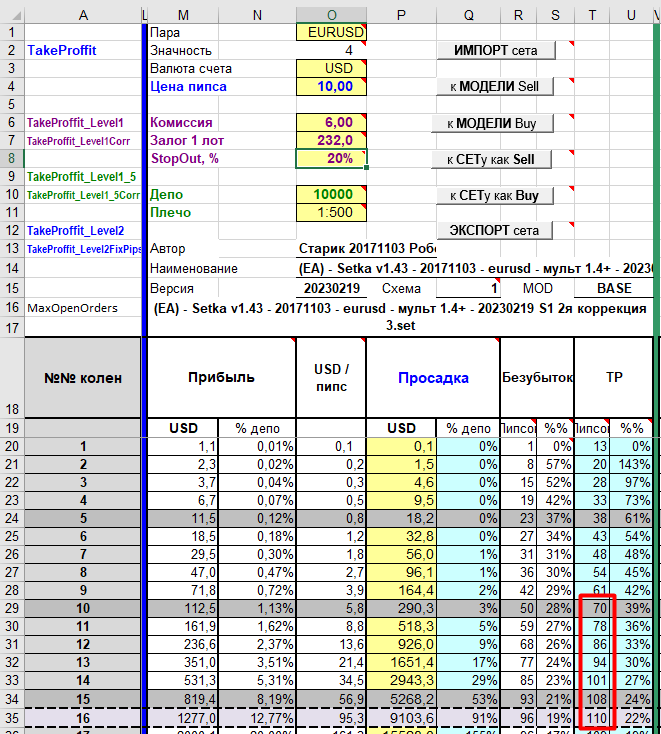Select drawdown percent cell 53%
Viewport: 661px width, 734px height.
[x=468, y=699]
